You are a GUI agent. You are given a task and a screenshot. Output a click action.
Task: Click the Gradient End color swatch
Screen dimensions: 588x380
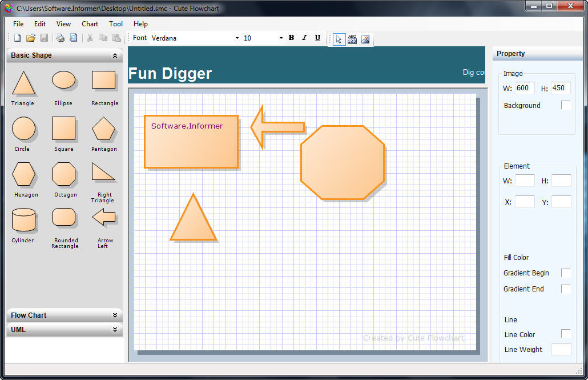[566, 289]
